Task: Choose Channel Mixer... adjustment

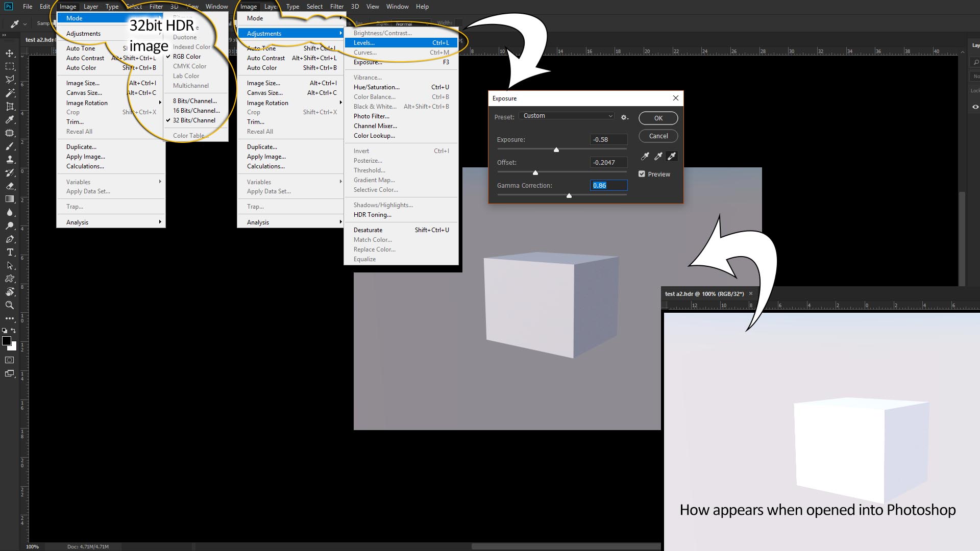Action: tap(401, 126)
